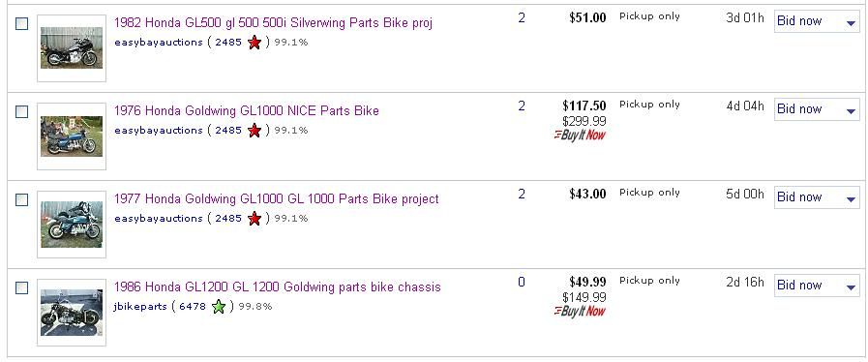Click red star on 1976 Goldwing seller row
868x362 pixels.
click(254, 131)
